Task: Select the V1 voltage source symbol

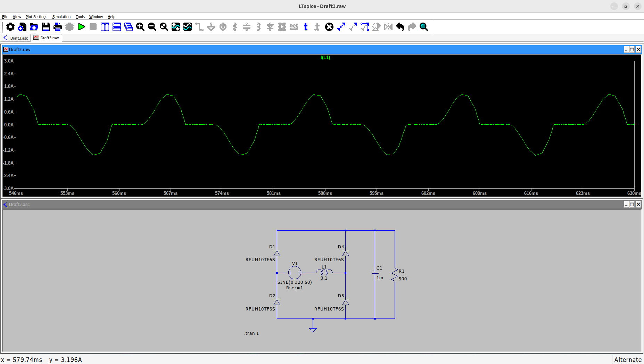Action: pyautogui.click(x=295, y=273)
